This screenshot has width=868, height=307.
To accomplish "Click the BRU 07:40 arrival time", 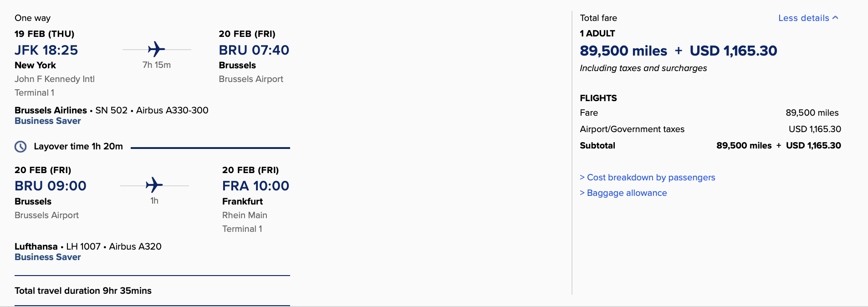I will (254, 50).
